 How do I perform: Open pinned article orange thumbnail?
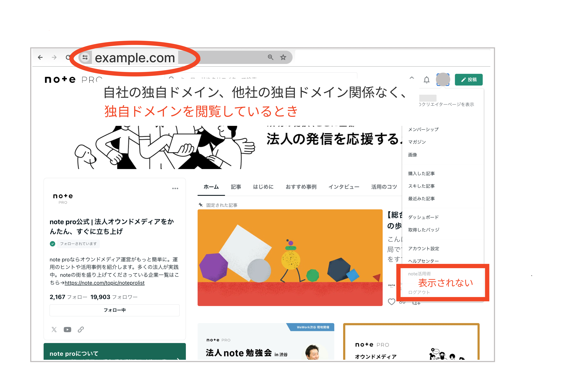click(x=290, y=257)
